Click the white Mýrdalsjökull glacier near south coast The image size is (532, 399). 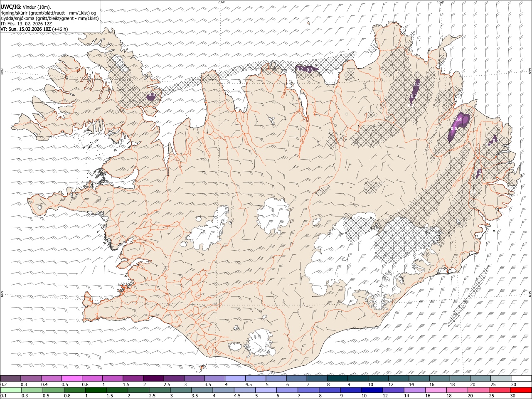coord(261,343)
